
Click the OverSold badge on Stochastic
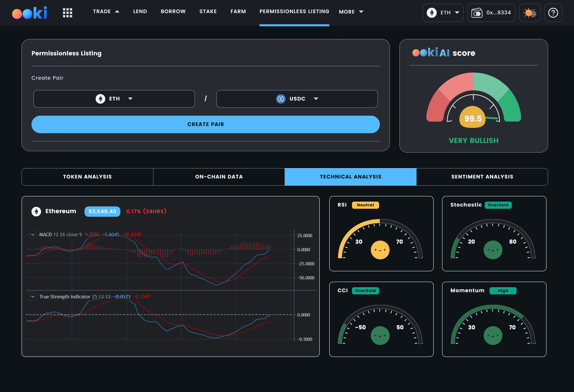point(498,205)
